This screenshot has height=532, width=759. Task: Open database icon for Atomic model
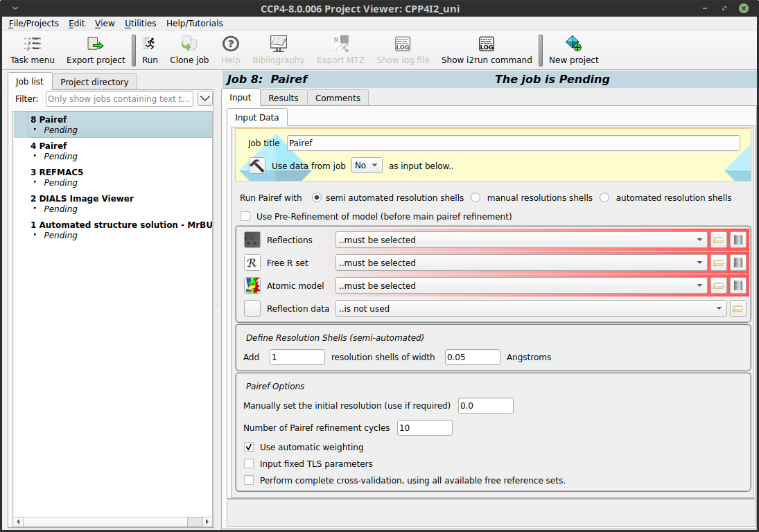point(738,285)
